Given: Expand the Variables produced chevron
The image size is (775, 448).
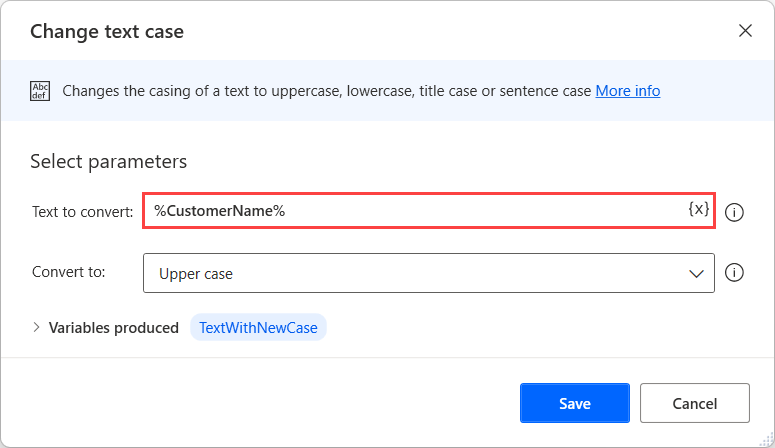Looking at the screenshot, I should coord(37,327).
